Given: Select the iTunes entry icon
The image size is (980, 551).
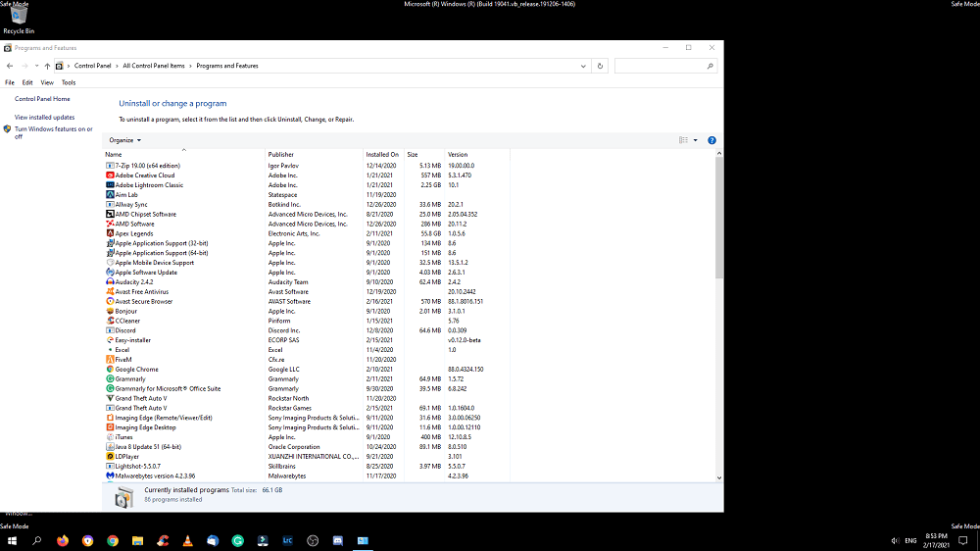Looking at the screenshot, I should 110,437.
